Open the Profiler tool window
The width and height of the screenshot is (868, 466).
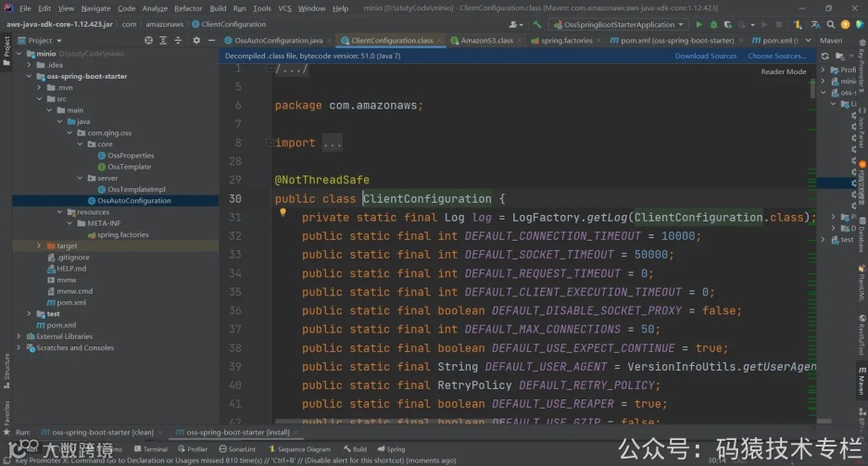[194, 449]
